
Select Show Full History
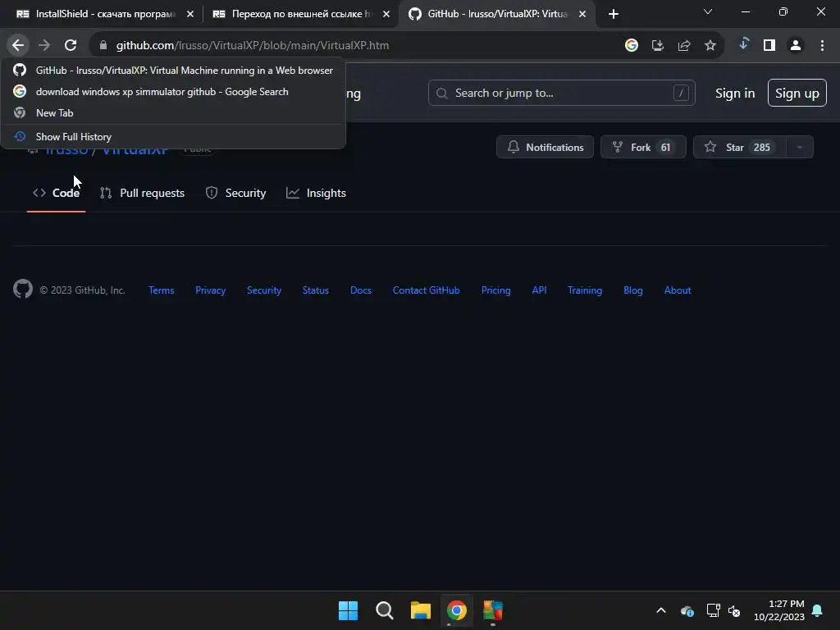tap(173, 137)
